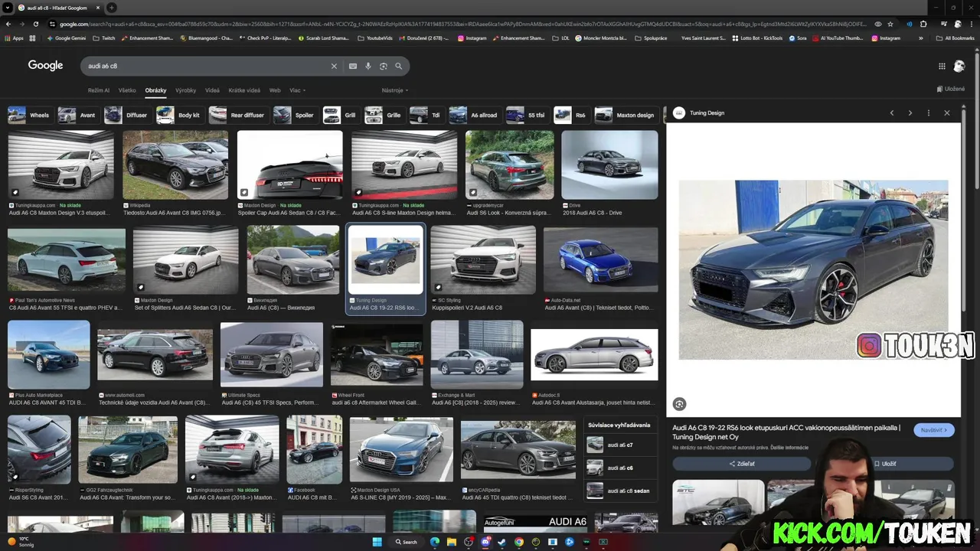Open a new browser tab
Screen dimensions: 980x551
pos(112,8)
